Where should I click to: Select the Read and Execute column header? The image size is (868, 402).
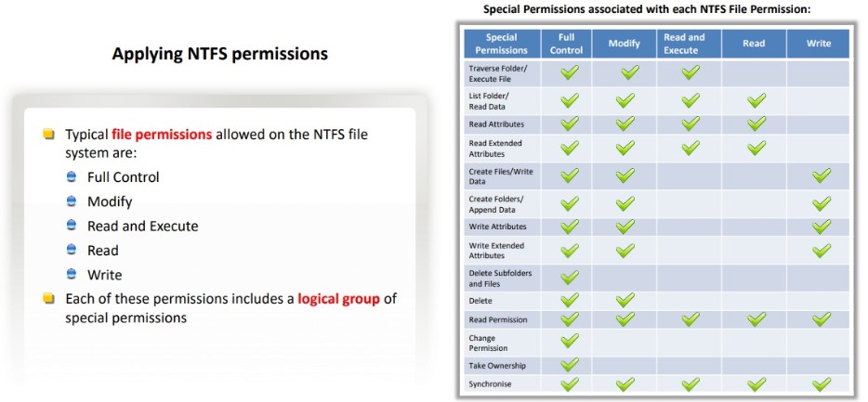684,44
